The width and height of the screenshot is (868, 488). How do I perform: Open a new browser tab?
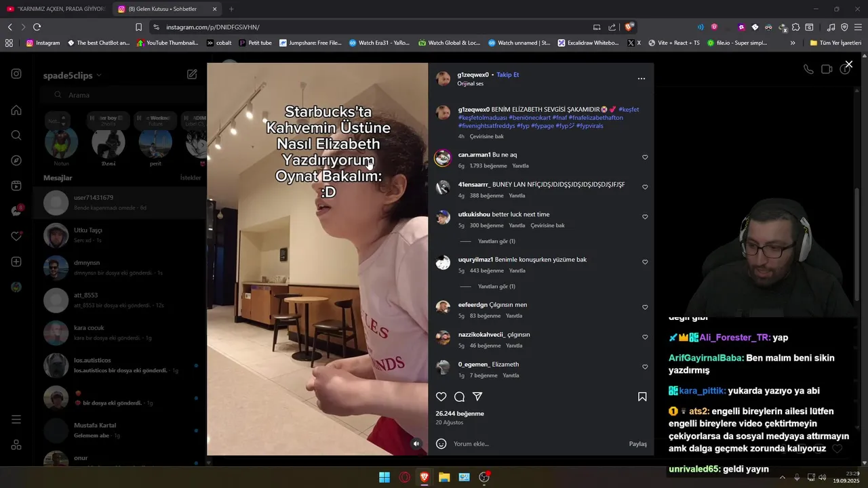pyautogui.click(x=231, y=9)
